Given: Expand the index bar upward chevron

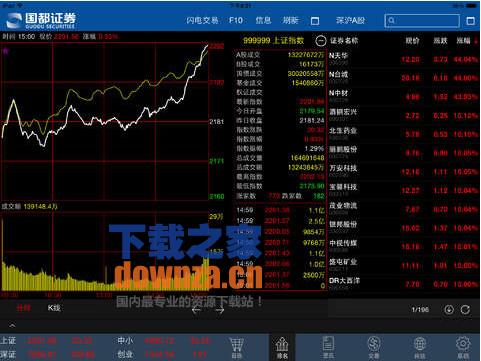Looking at the screenshot, I should pyautogui.click(x=12, y=325).
